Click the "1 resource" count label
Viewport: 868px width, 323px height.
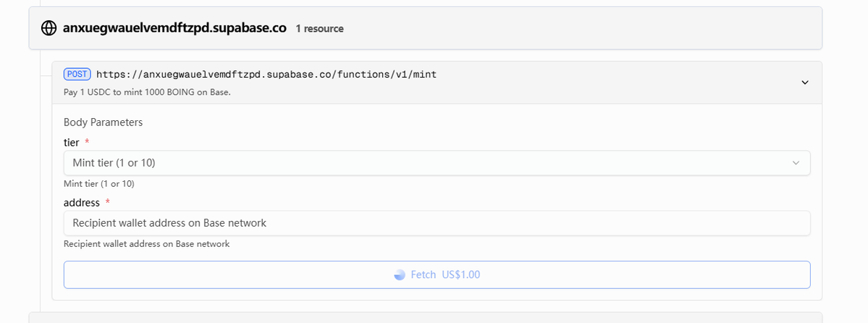(x=319, y=29)
